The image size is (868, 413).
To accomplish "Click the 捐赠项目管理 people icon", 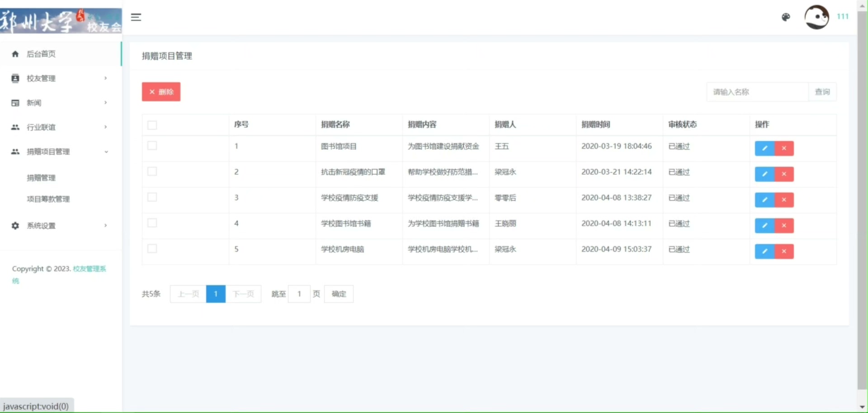I will click(x=15, y=152).
